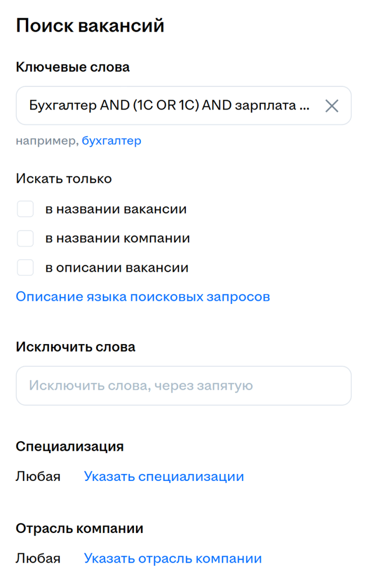Click the 'Поиск вакансий' page heading
Screen dimensions: 367x588
coord(90,25)
